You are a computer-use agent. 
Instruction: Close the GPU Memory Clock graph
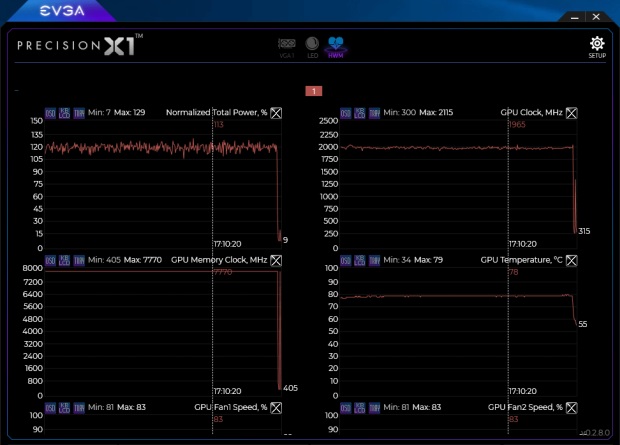[276, 260]
